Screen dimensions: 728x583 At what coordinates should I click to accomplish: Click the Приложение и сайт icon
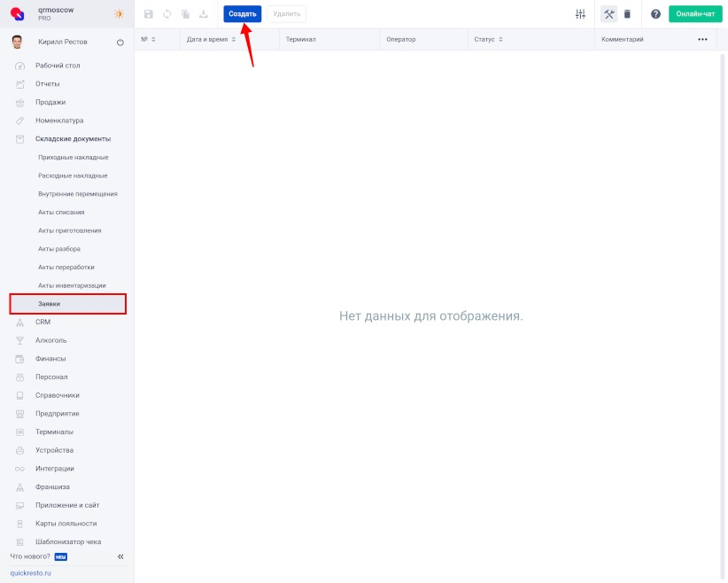tap(20, 505)
